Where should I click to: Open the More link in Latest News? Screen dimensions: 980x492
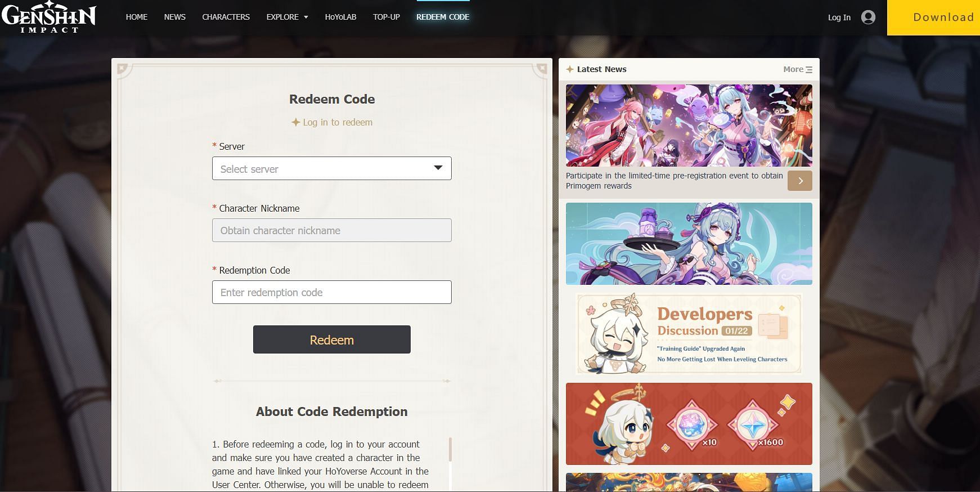793,69
